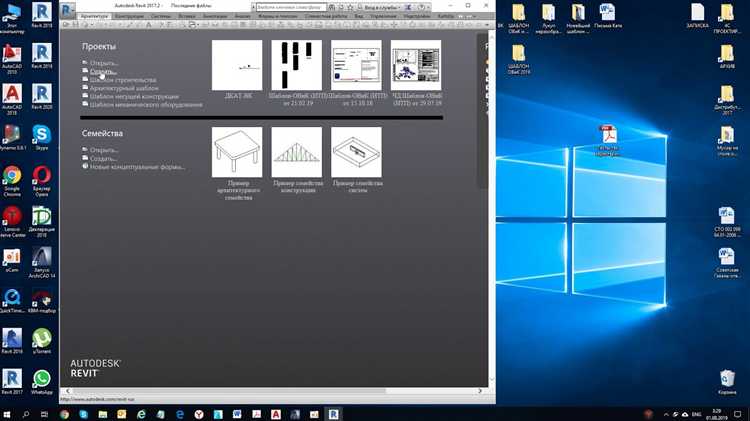Open the third recent project sheet thumbnail

click(356, 65)
